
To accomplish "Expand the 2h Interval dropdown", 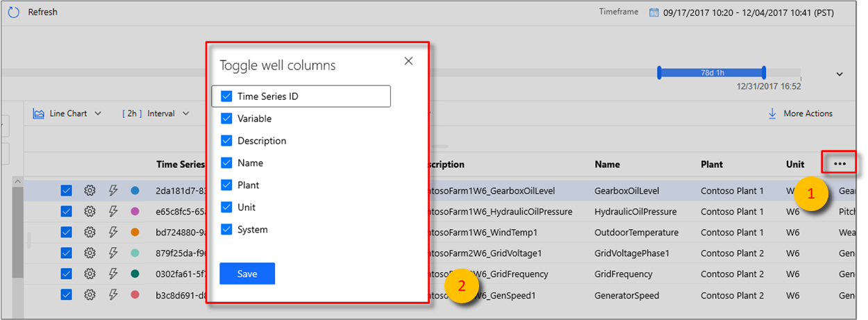I will 186,114.
